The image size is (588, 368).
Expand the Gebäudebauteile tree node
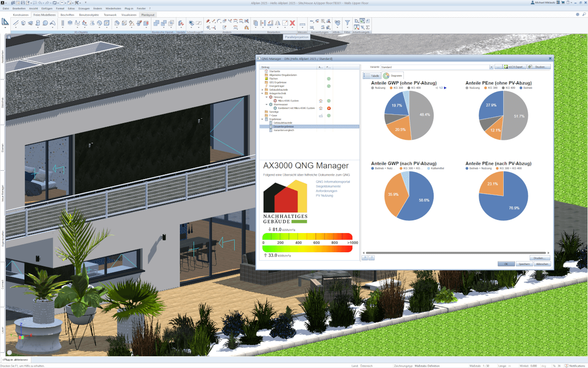pyautogui.click(x=262, y=90)
